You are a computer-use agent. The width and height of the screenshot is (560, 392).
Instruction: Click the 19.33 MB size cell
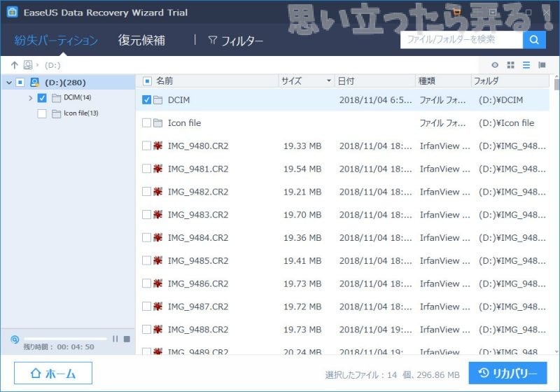(x=302, y=146)
